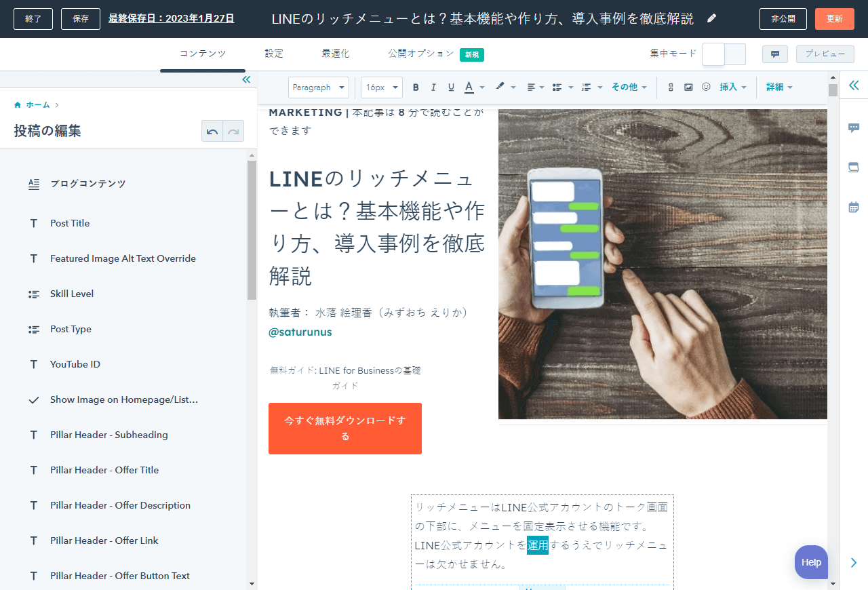The width and height of the screenshot is (868, 590).
Task: Click the left sidebar scrollbar thumb
Action: 252,230
